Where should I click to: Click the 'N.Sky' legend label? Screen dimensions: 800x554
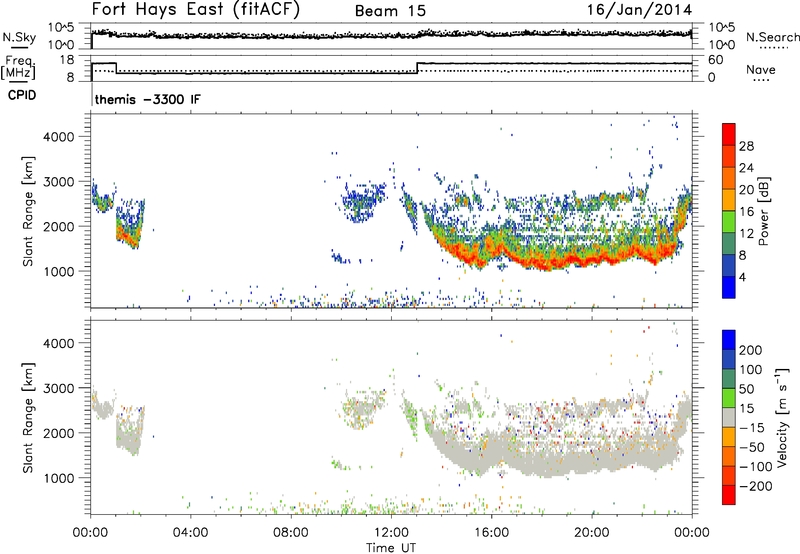click(19, 38)
